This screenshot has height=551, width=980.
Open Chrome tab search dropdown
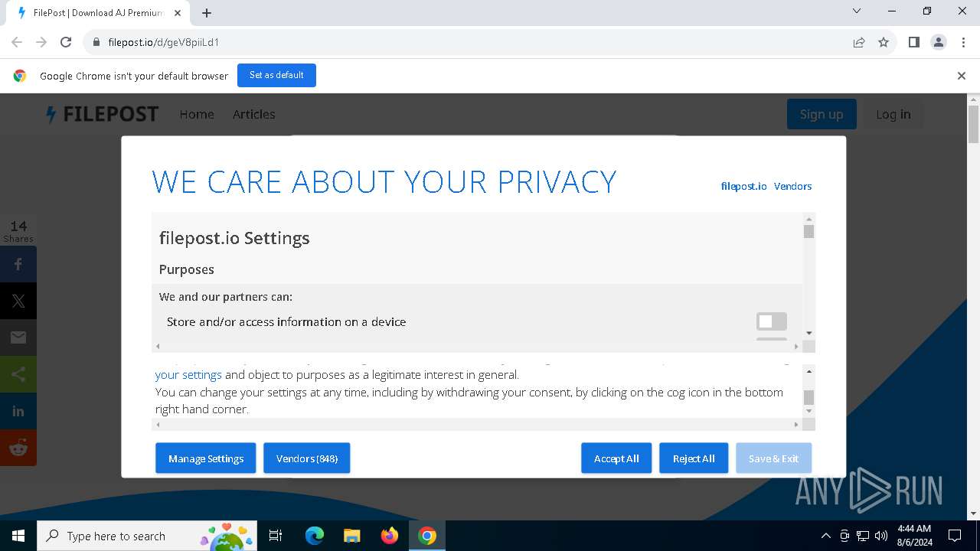(x=857, y=11)
